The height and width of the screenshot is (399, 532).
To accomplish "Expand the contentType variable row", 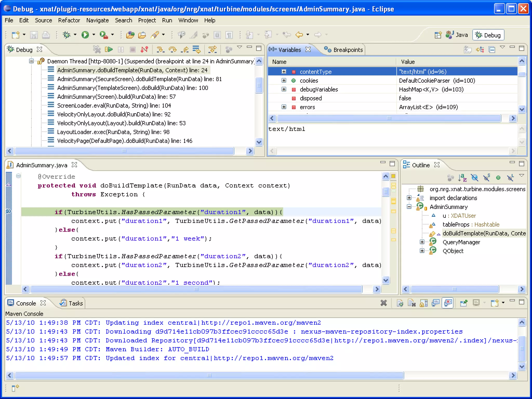I will [284, 71].
